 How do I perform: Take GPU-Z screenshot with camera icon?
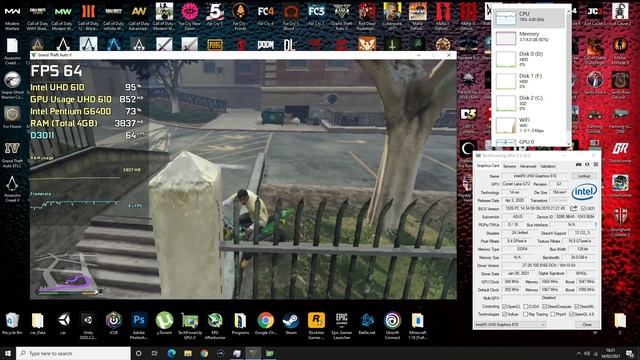point(578,165)
